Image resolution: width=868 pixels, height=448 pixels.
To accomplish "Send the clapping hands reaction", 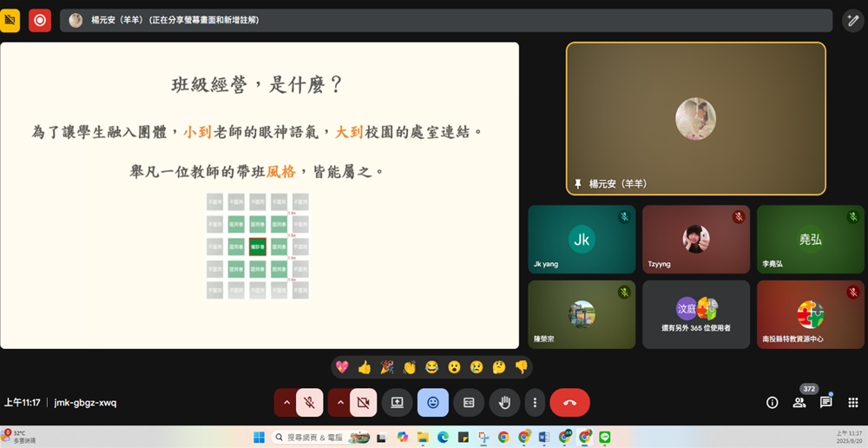I will pos(409,367).
